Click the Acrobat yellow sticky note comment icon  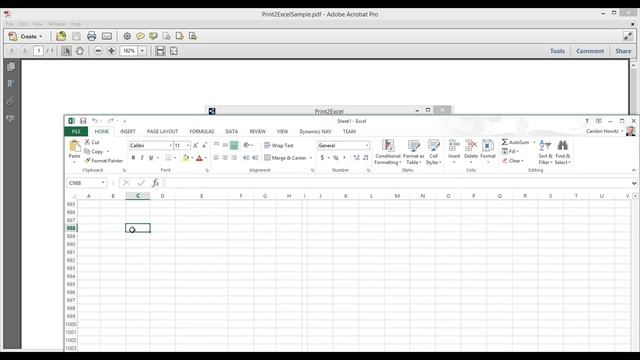[x=140, y=36]
